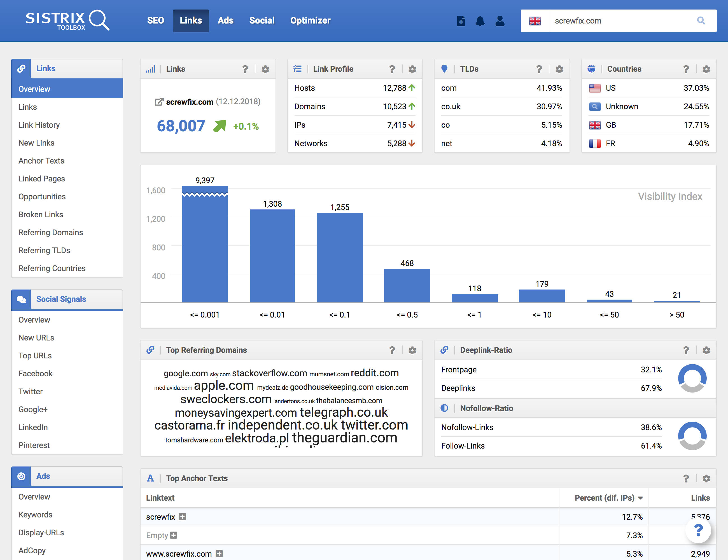Click the add document icon in header

(x=461, y=21)
